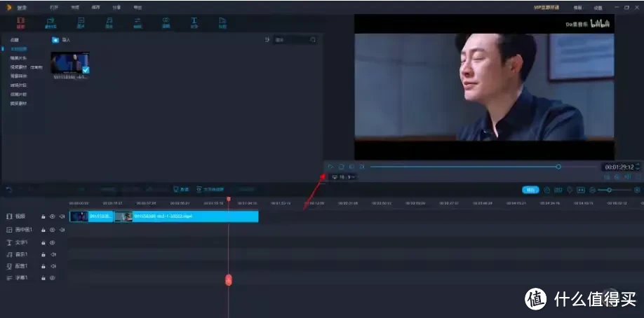Viewport: 644px width, 318px height.
Task: Step to next frame in preview
Action: tap(362, 167)
